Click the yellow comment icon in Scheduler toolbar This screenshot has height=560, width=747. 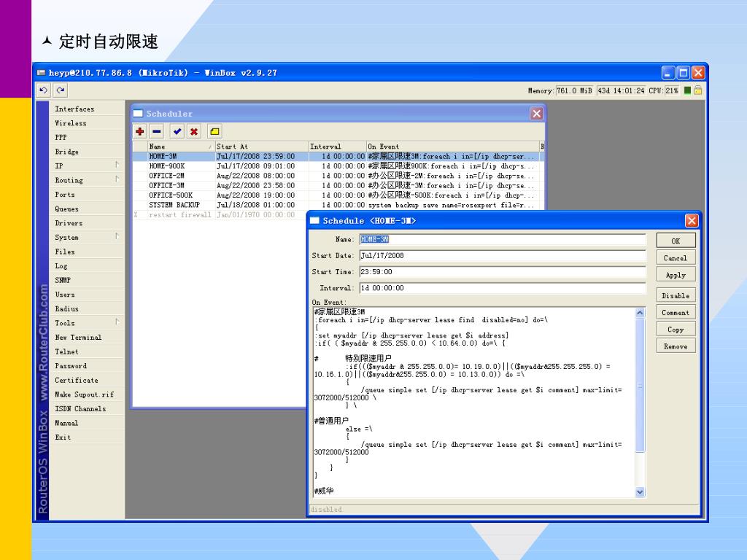tap(215, 131)
